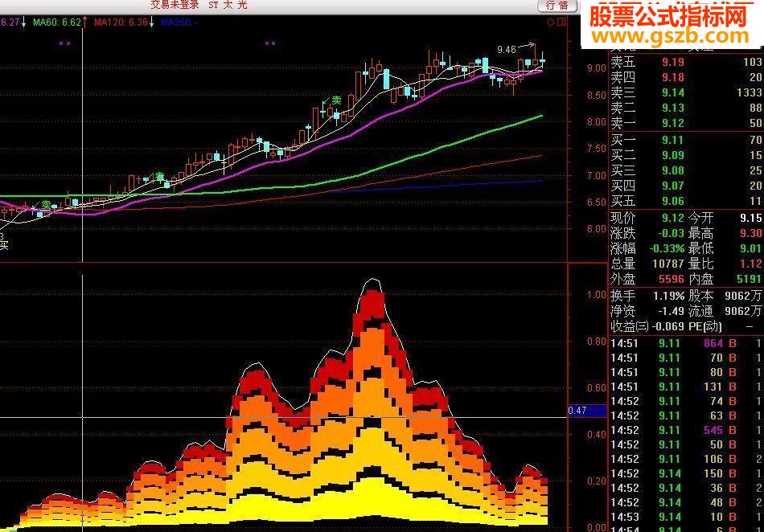The width and height of the screenshot is (764, 532).
Task: Select the 买一 9.11 bid row
Action: click(686, 140)
